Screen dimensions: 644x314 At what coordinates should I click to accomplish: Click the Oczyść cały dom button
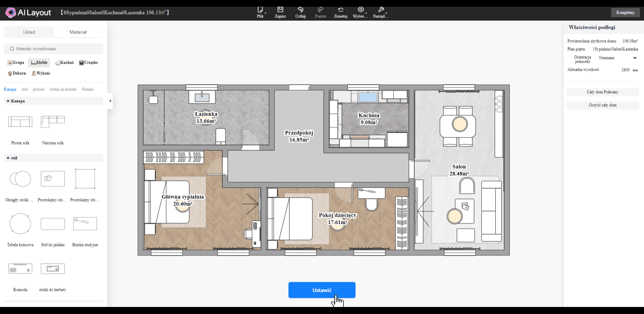click(x=602, y=105)
